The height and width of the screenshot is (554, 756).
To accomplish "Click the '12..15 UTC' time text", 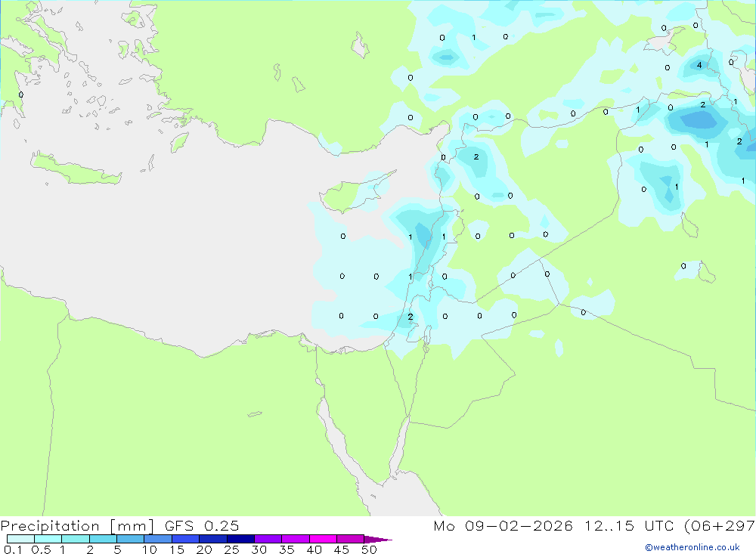I will tap(630, 526).
